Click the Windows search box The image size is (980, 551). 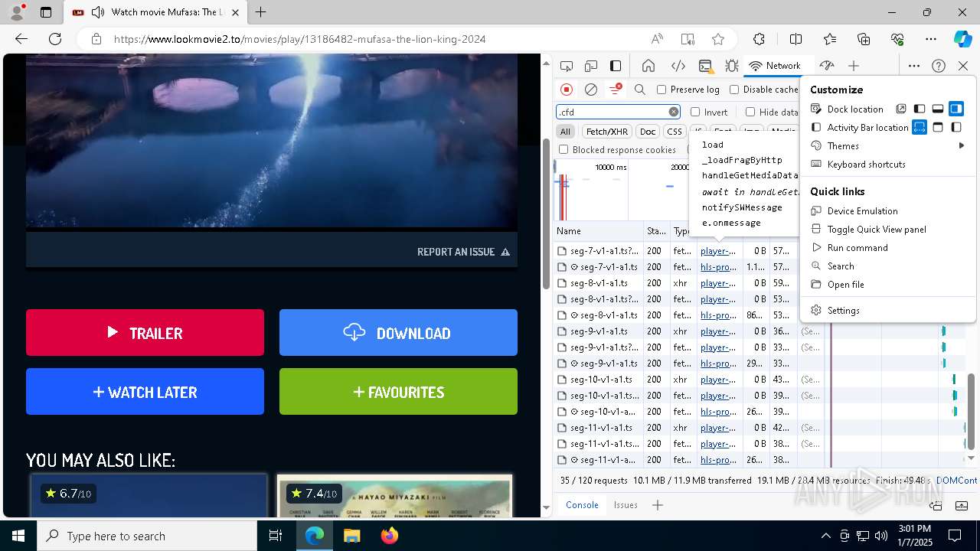point(147,536)
